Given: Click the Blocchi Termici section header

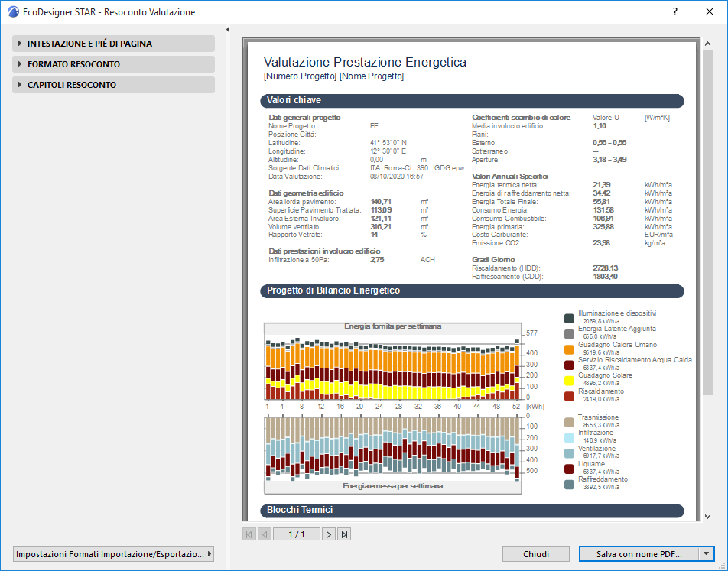Looking at the screenshot, I should click(x=472, y=510).
